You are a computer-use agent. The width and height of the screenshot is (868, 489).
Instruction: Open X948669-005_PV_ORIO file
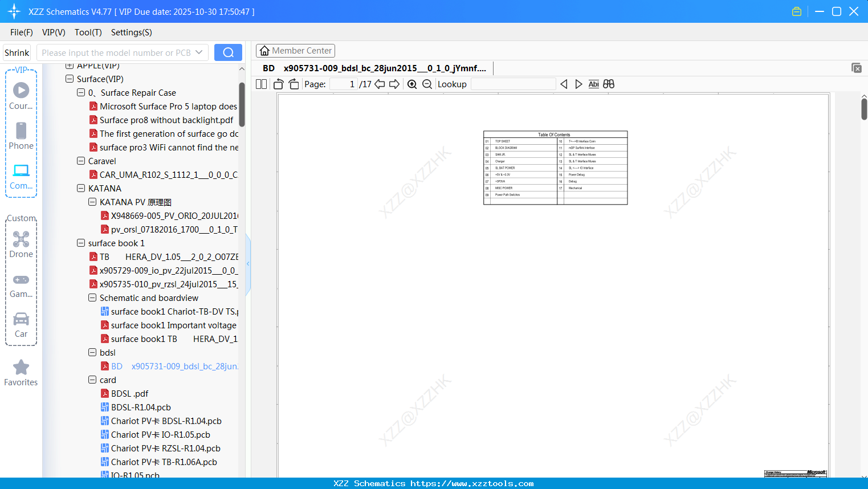(x=169, y=216)
